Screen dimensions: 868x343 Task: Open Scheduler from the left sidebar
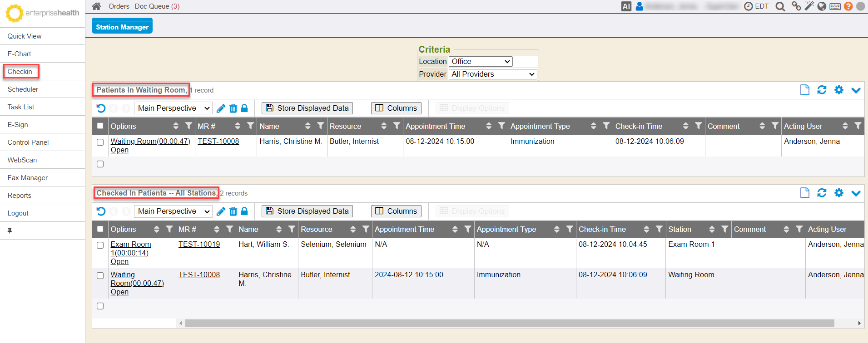point(23,89)
